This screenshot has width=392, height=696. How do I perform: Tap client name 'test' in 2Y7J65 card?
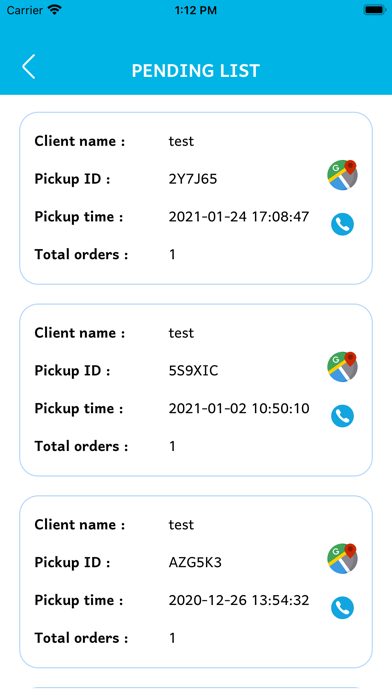point(181,141)
